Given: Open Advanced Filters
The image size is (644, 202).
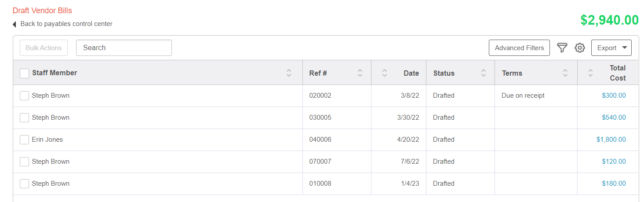Looking at the screenshot, I should [x=519, y=48].
